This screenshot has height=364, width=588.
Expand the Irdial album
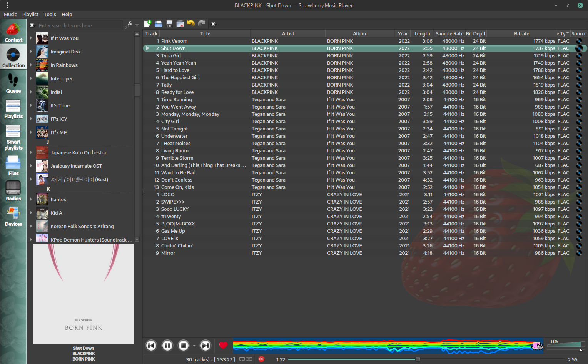(x=31, y=92)
